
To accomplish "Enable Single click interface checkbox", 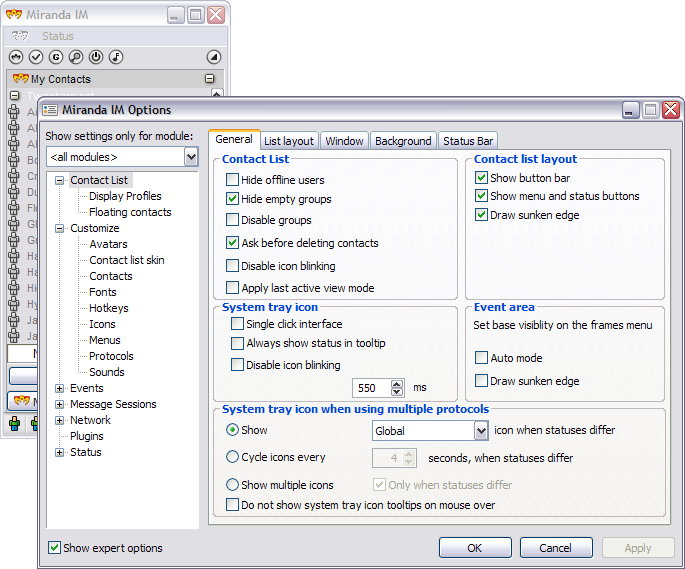I will click(237, 324).
